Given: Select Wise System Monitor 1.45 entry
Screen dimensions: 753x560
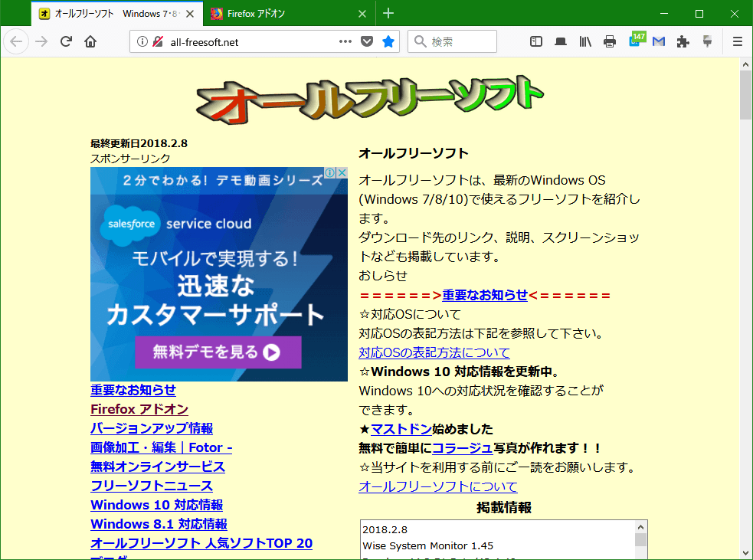Looking at the screenshot, I should pos(428,546).
